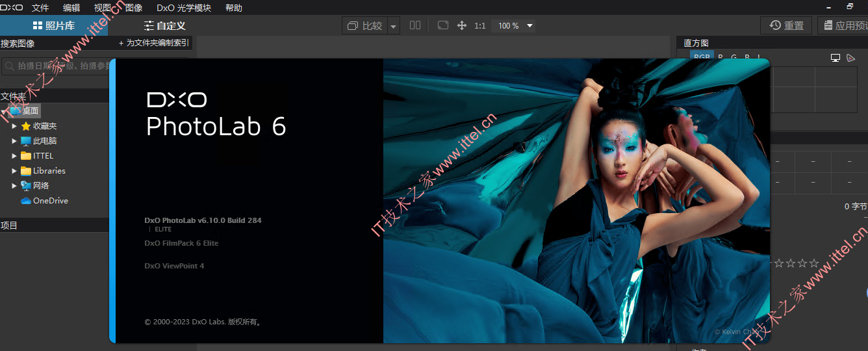868x351 pixels.
Task: Expand the 收藏夹 folder arrow
Action: 14,126
